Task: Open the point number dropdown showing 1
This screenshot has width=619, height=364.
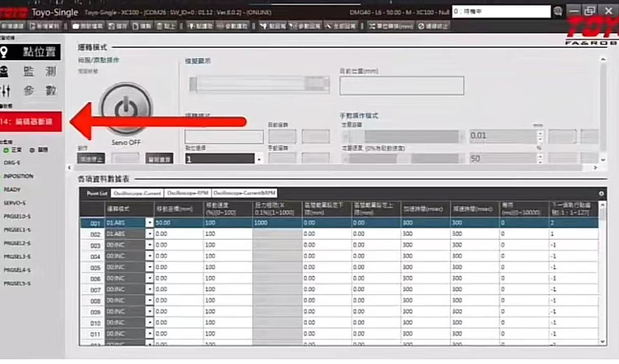Action: 259,160
